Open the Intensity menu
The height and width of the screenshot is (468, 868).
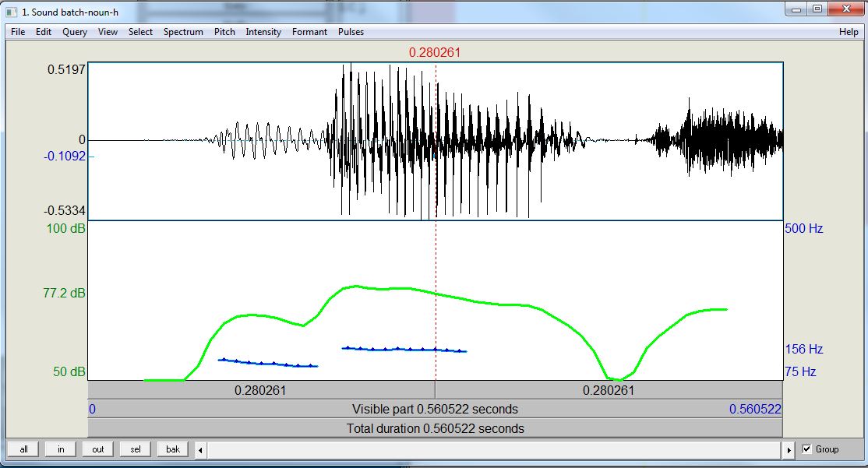(x=263, y=31)
